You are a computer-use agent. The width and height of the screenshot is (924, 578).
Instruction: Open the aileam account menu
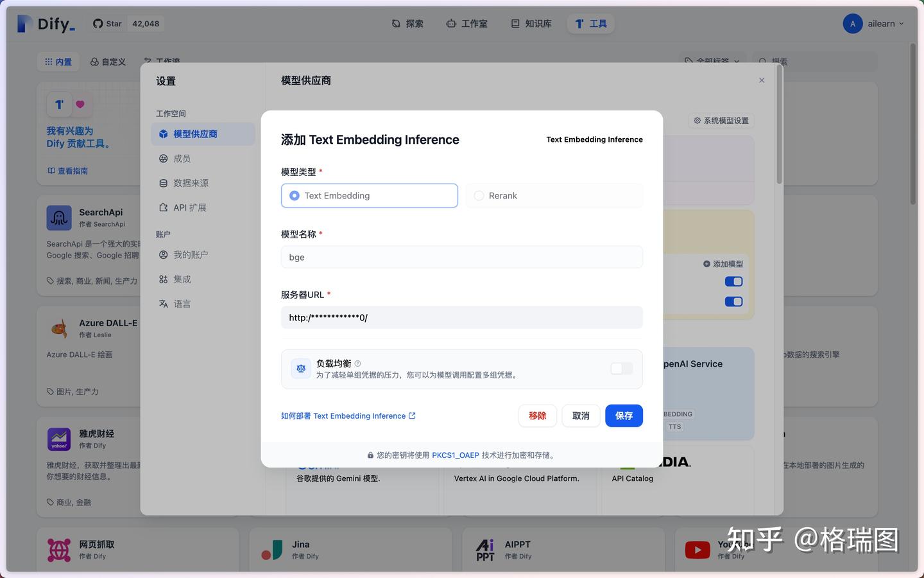pyautogui.click(x=874, y=23)
